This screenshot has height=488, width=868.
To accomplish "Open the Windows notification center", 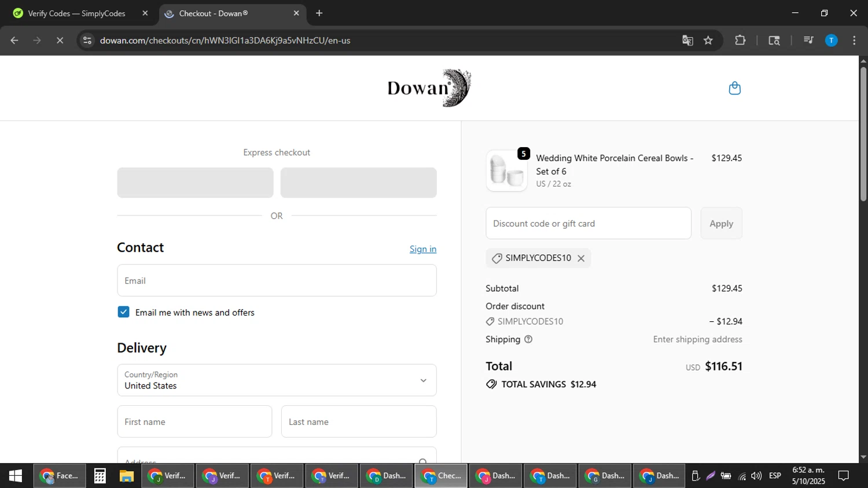I will pyautogui.click(x=844, y=476).
